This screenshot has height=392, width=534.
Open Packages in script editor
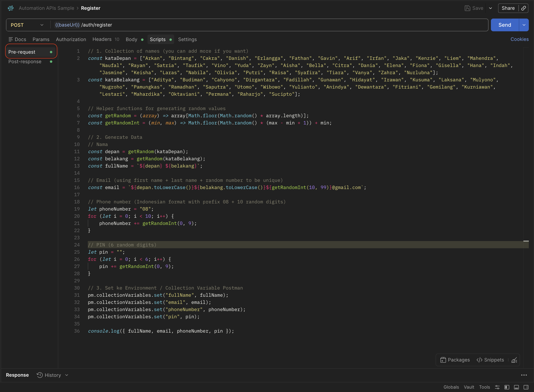coord(455,360)
